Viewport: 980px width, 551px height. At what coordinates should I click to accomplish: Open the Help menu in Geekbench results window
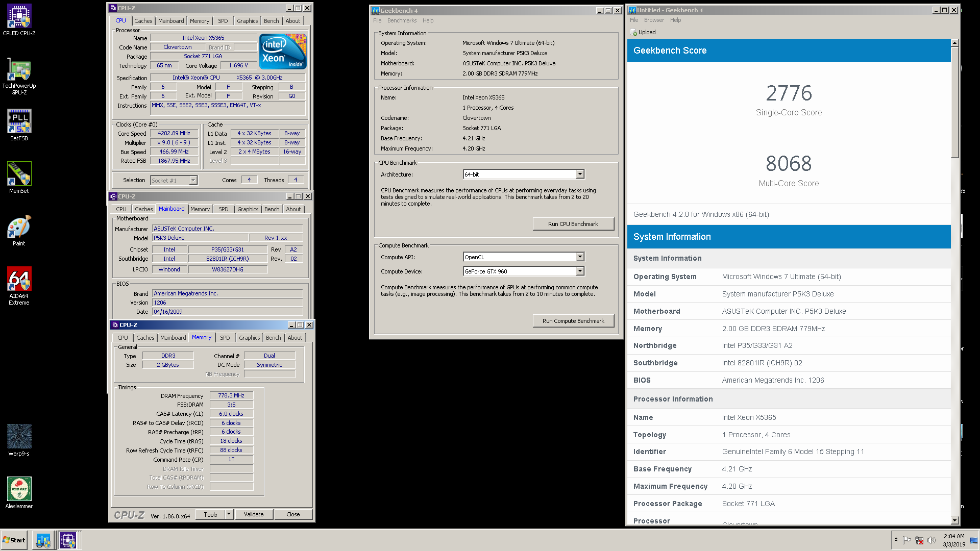675,20
